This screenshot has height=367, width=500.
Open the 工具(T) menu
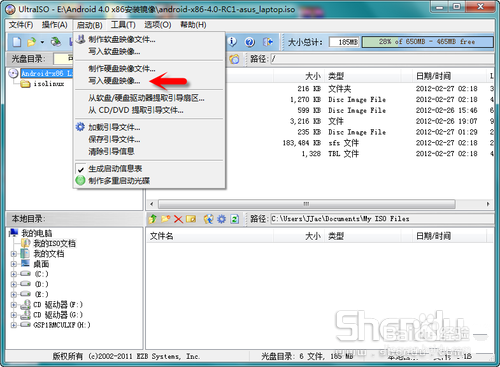click(x=123, y=25)
